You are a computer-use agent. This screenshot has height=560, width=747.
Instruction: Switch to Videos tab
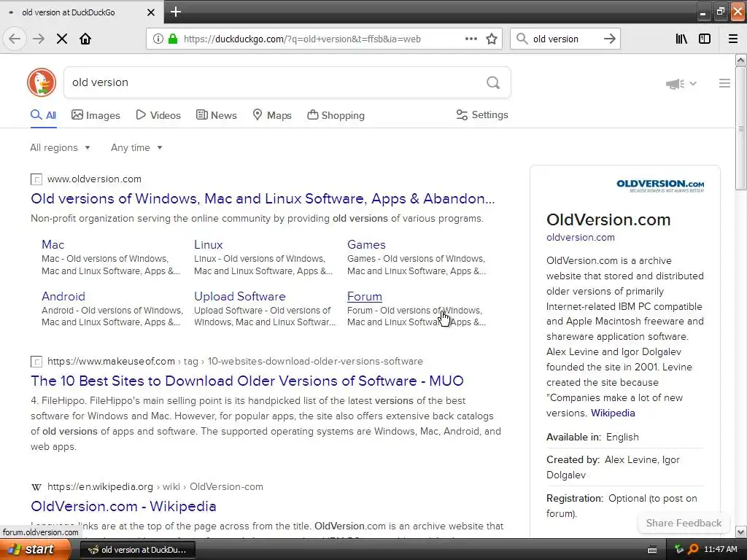click(x=158, y=115)
